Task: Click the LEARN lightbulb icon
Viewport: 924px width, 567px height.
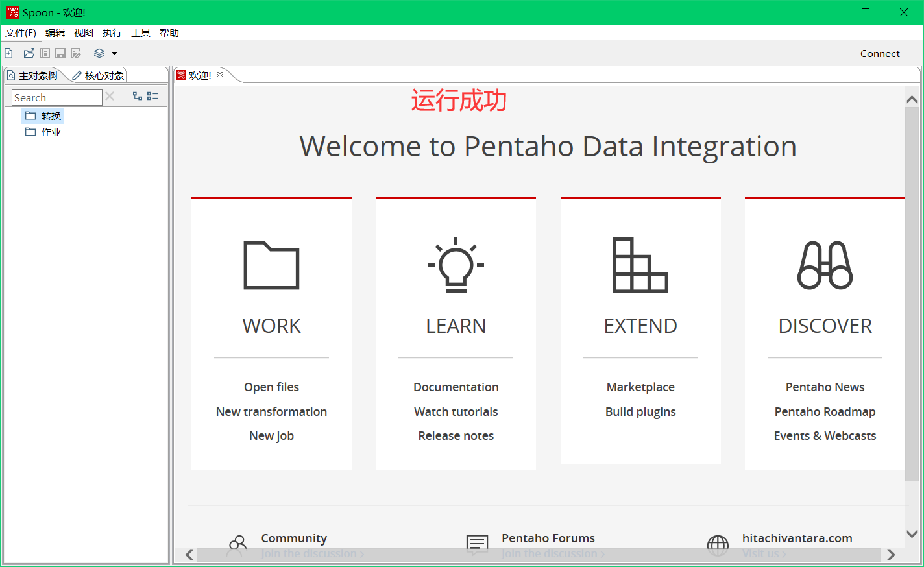Action: [x=456, y=265]
